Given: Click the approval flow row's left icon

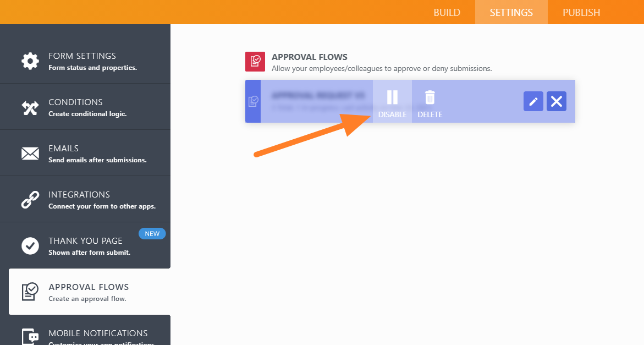Looking at the screenshot, I should pos(253,101).
